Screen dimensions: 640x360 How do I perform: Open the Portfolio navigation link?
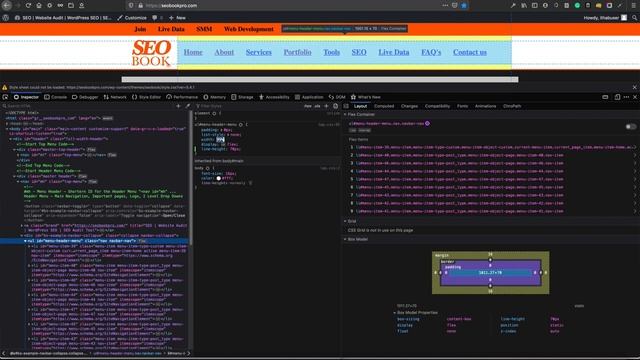298,52
